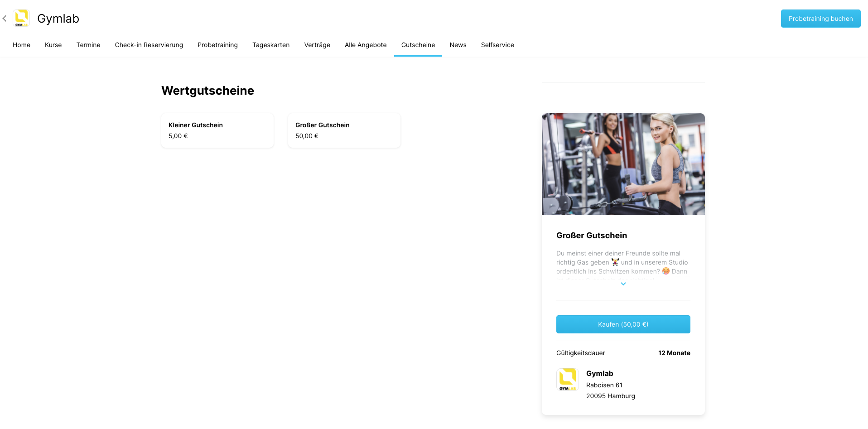868x429 pixels.
Task: Buy the voucher with Kaufen (50,00 €)
Action: (x=623, y=324)
